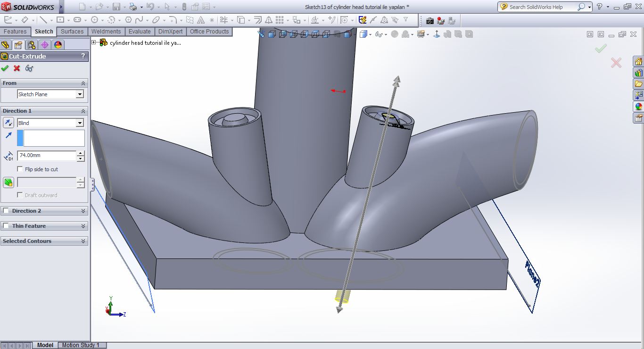This screenshot has width=644, height=349.
Task: Click the Reverse Direction button beside Blind
Action: (8, 123)
